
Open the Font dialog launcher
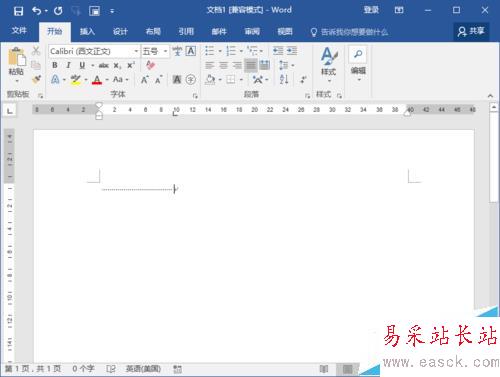click(x=195, y=96)
